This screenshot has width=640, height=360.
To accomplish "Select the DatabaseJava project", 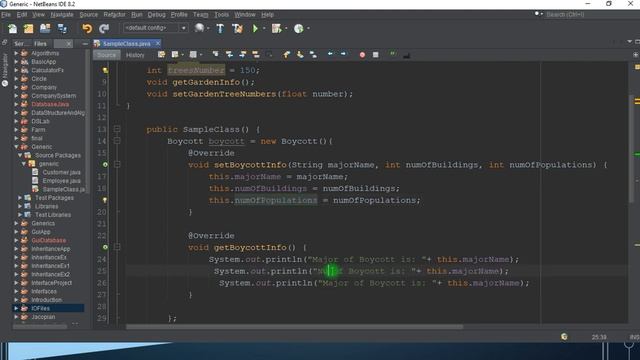I will [x=50, y=104].
